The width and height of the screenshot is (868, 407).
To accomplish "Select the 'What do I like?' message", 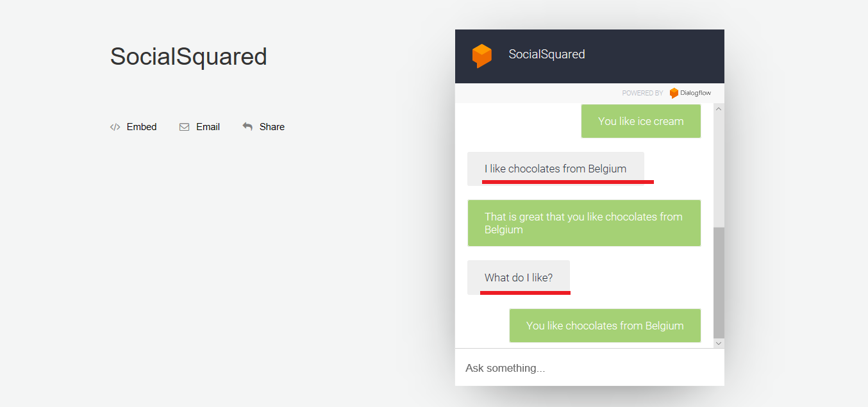I will click(x=518, y=278).
